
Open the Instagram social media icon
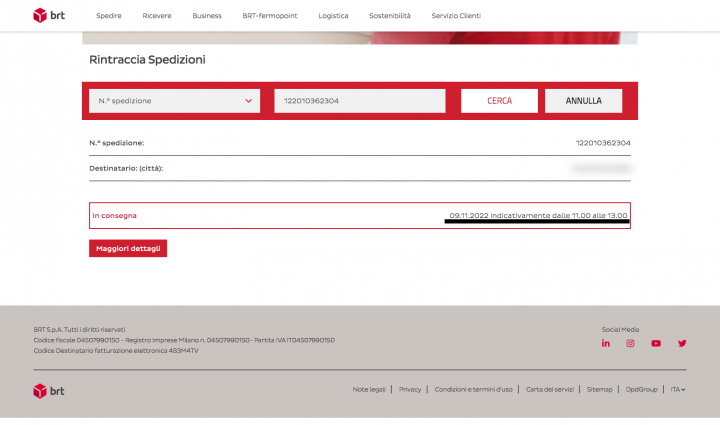tap(631, 343)
